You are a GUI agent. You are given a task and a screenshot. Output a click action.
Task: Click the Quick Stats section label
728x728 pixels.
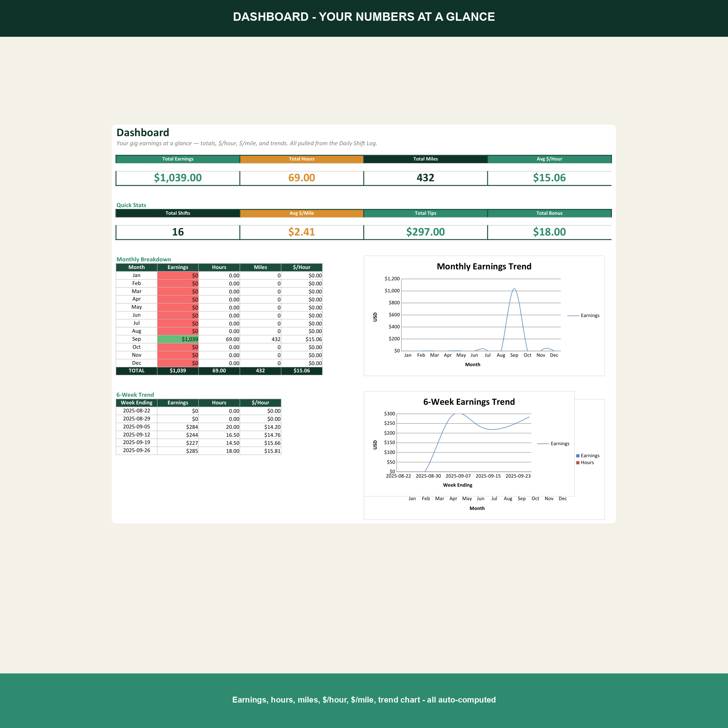point(131,205)
